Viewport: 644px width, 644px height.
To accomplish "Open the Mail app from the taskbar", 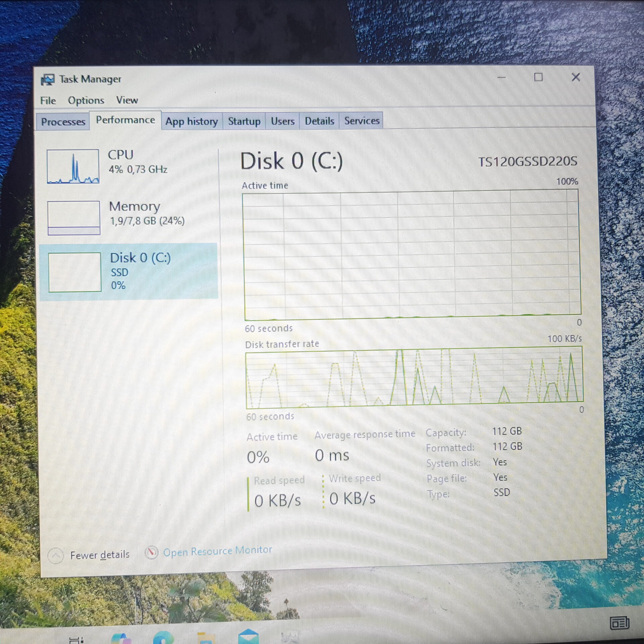I will (x=248, y=636).
